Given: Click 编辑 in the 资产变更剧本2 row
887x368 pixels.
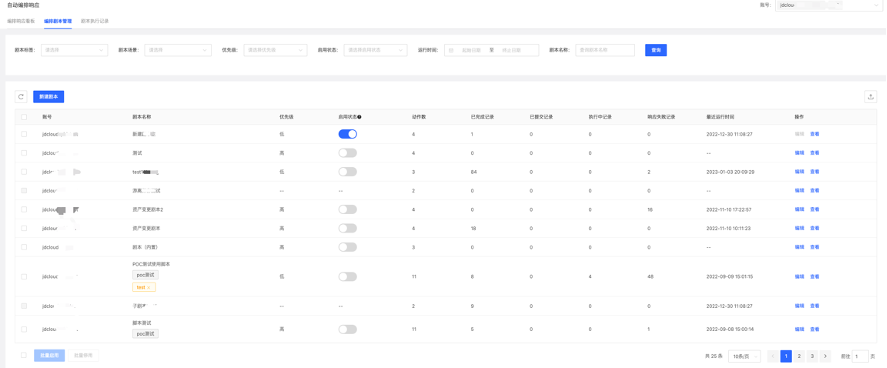Looking at the screenshot, I should point(799,209).
